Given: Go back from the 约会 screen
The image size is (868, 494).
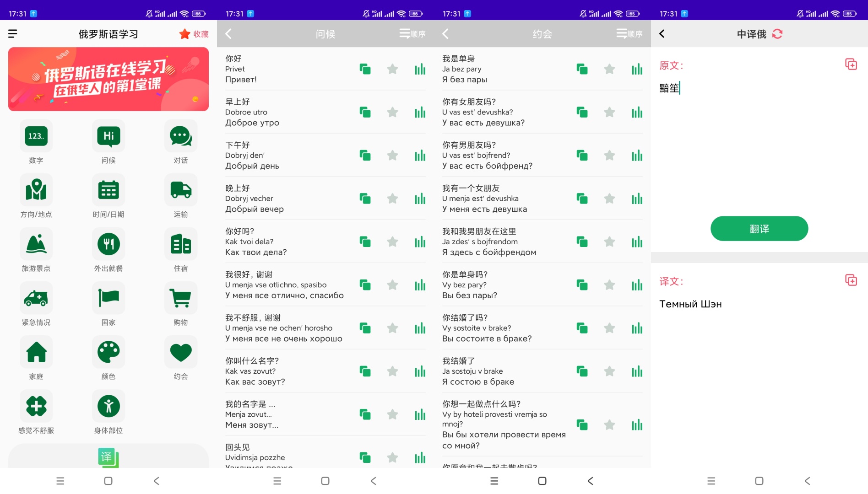Looking at the screenshot, I should [445, 34].
